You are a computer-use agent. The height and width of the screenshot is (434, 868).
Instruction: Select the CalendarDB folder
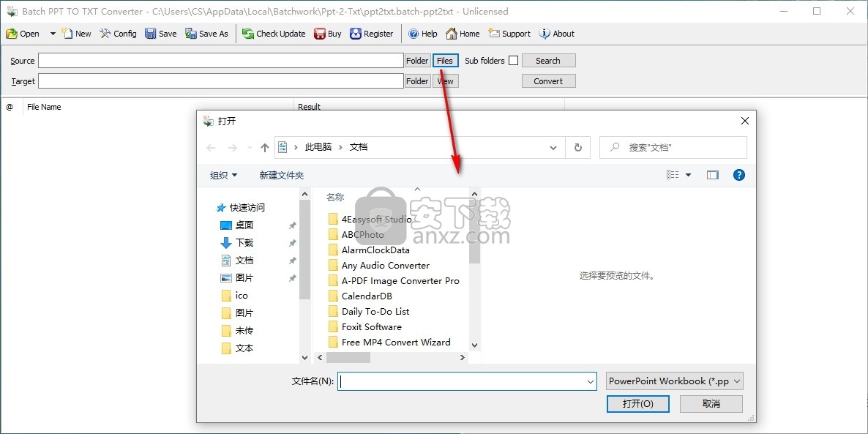(360, 296)
